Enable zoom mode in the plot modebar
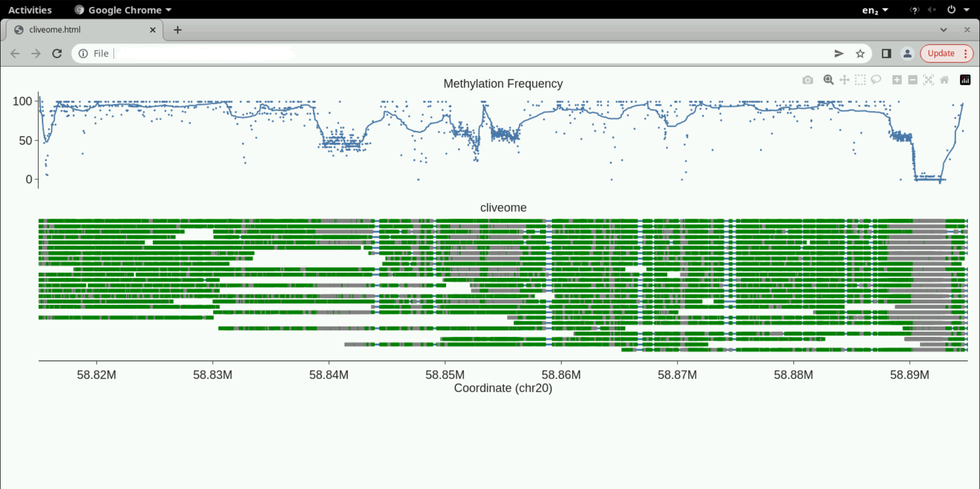The height and width of the screenshot is (489, 980). [828, 80]
